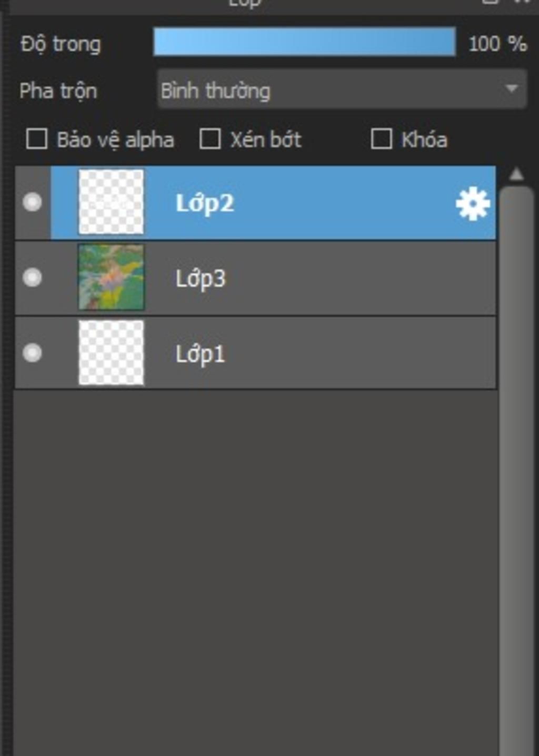Hide layer Lớp1 using its visibility dot

pyautogui.click(x=32, y=353)
